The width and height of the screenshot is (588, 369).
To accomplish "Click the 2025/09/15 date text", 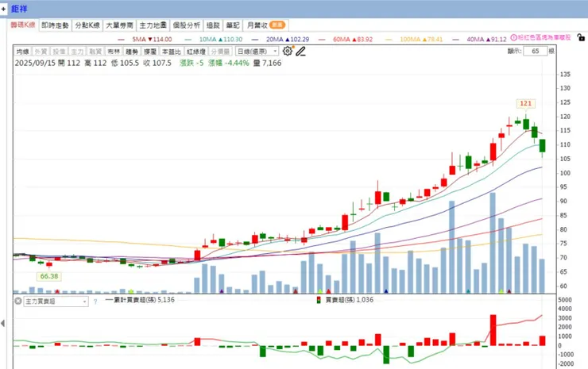I will (34, 63).
